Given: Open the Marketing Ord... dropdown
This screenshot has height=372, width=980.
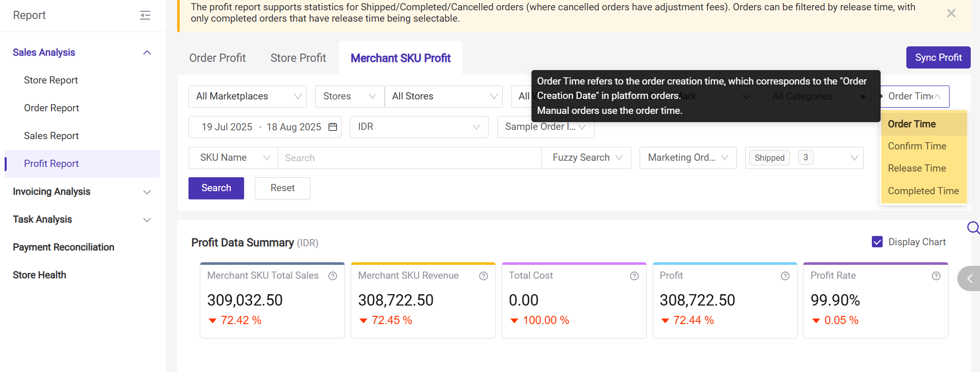Looking at the screenshot, I should pyautogui.click(x=688, y=158).
